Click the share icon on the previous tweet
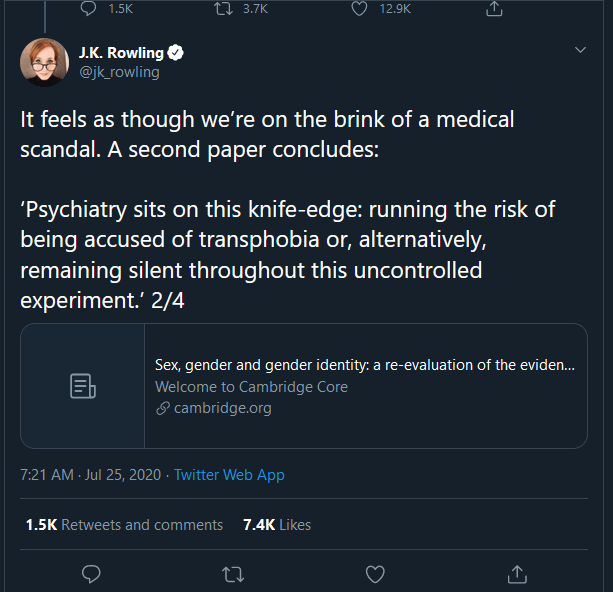Image resolution: width=613 pixels, height=592 pixels. pyautogui.click(x=493, y=9)
